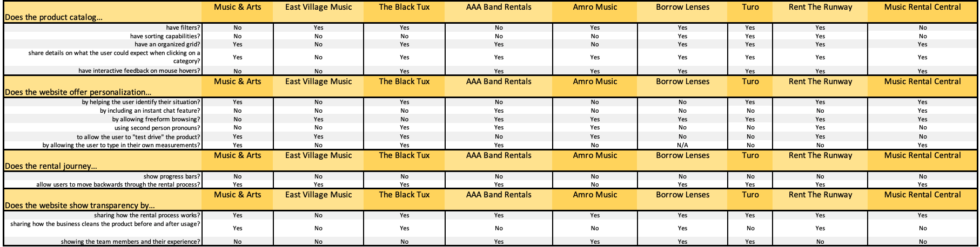The width and height of the screenshot is (980, 247).
Task: Select Turo's cell in the 'have filters?' row
Action: pos(750,28)
